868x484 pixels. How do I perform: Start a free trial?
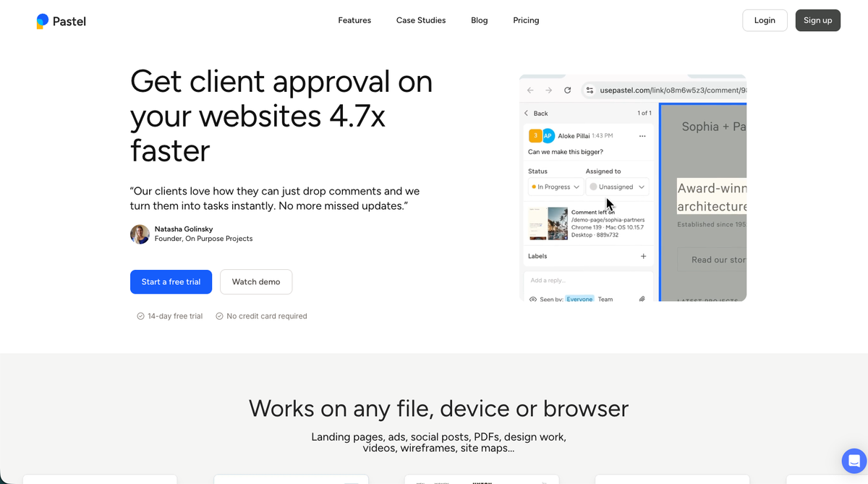(171, 281)
